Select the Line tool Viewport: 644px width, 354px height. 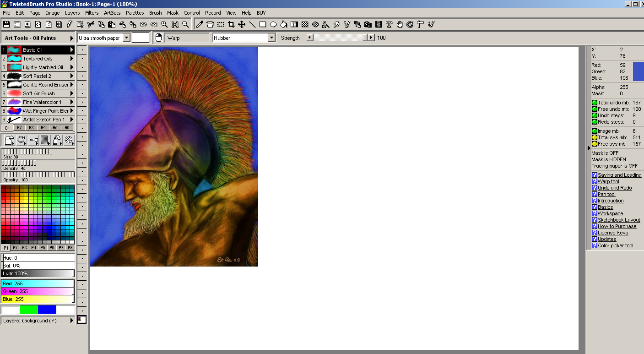252,24
